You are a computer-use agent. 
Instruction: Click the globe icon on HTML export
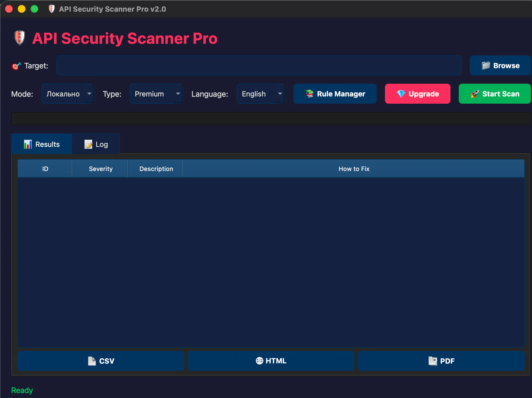tap(259, 361)
